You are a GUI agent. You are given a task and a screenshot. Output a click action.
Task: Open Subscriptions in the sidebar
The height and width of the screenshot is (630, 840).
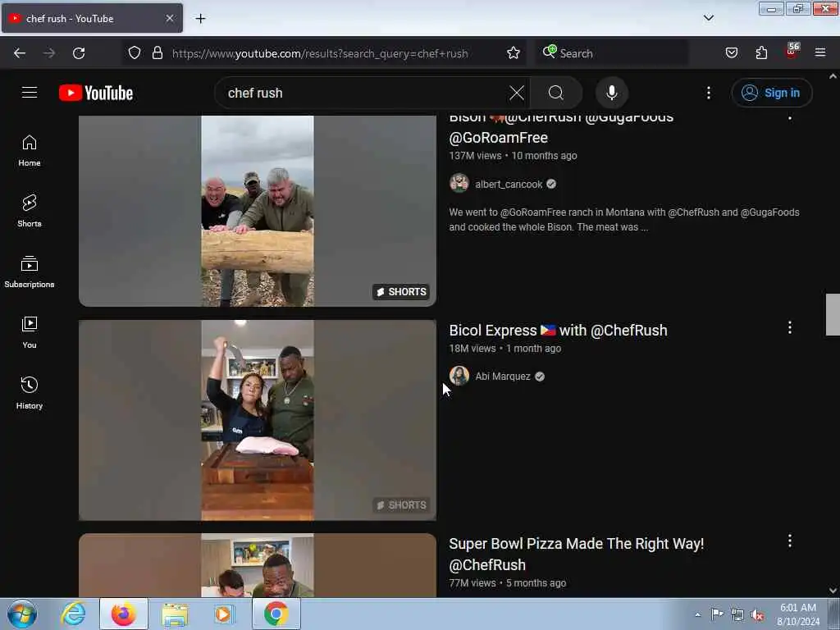click(x=30, y=272)
